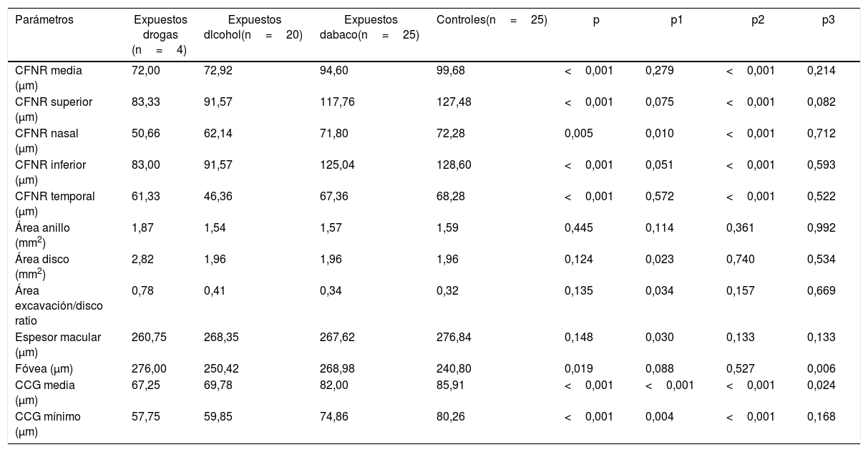Screen dimensions: 868x452
Task: Click the CCG mínimo row label
Action: pos(48,423)
